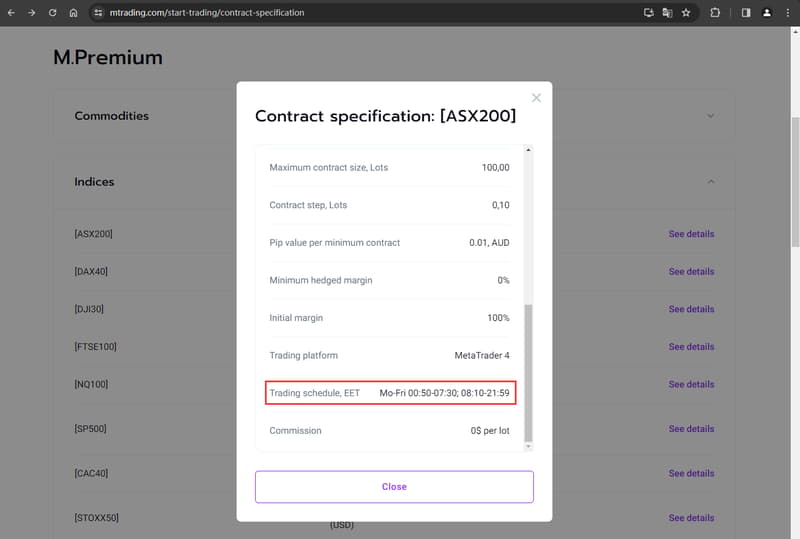Click Trading schedule, EET label

pyautogui.click(x=315, y=393)
